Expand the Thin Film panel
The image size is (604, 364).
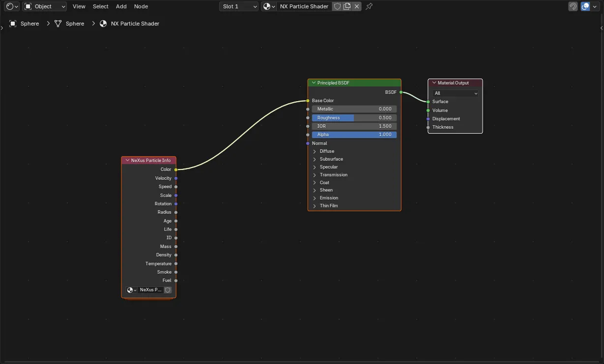click(x=315, y=206)
